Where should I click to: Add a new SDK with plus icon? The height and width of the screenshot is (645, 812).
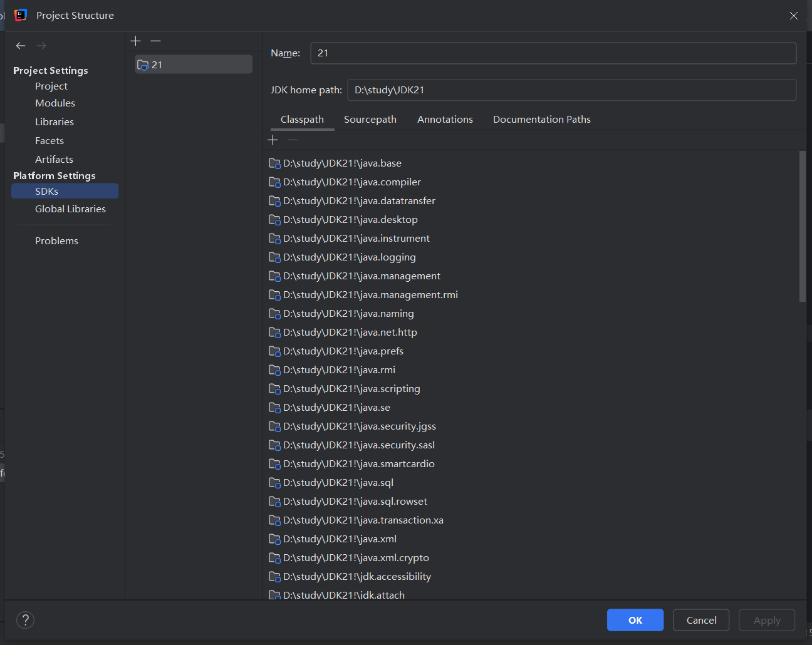[x=136, y=41]
